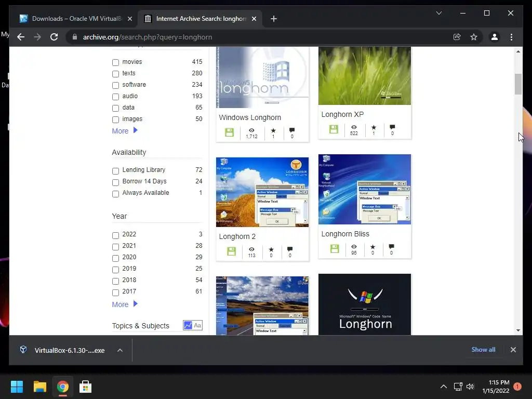Show hidden system tray icons
The width and height of the screenshot is (532, 399).
[x=443, y=387]
